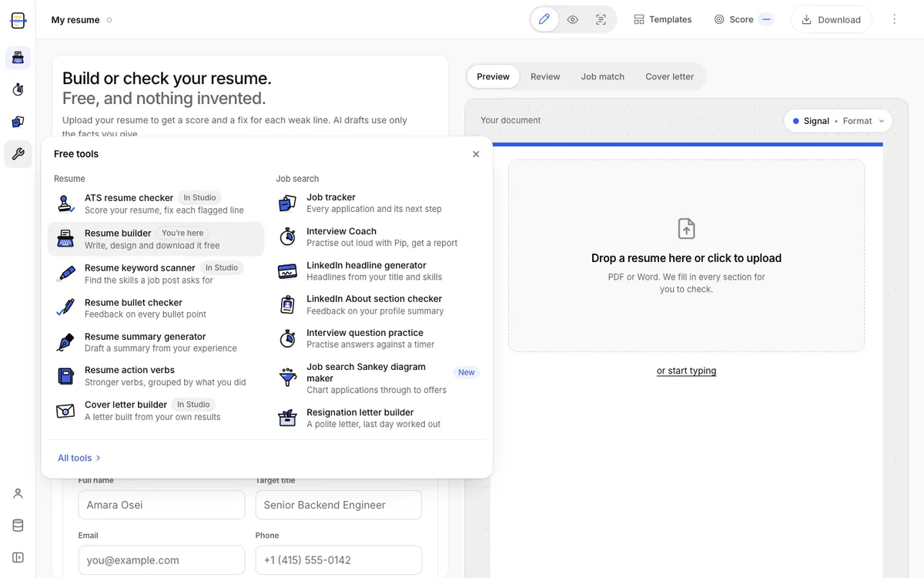Open the stopwatch icon in the sidebar
The image size is (924, 578).
(x=18, y=90)
